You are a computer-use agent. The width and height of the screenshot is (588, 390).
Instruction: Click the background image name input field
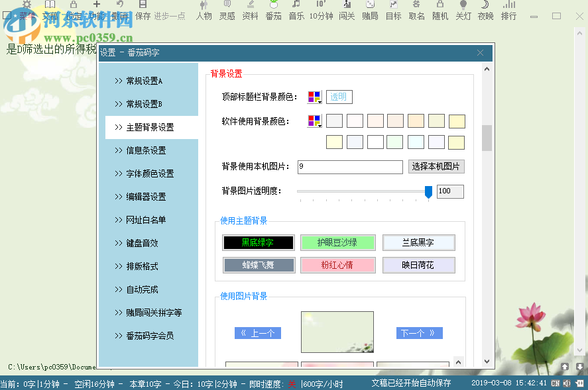point(350,167)
